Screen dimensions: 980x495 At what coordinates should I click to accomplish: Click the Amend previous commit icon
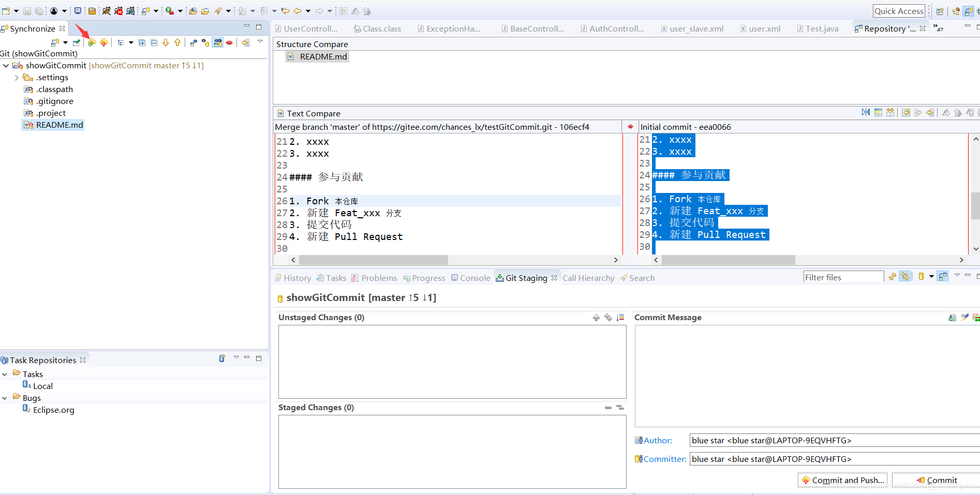pyautogui.click(x=952, y=318)
